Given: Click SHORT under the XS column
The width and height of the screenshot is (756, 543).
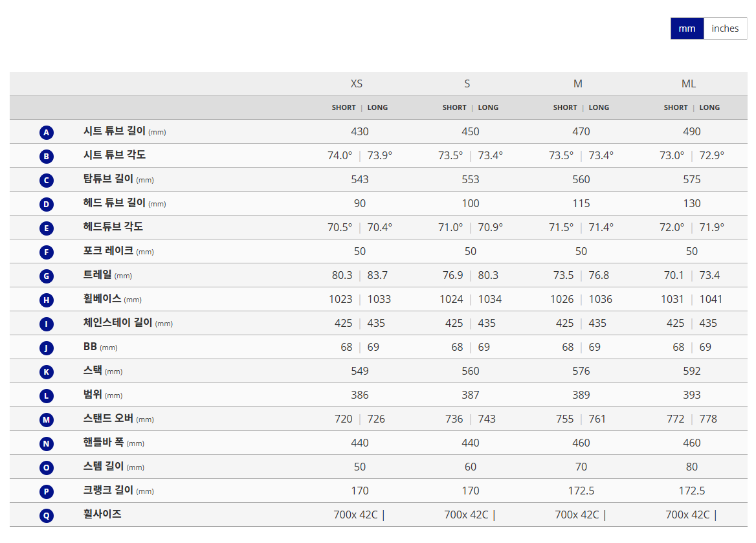Looking at the screenshot, I should point(344,107).
